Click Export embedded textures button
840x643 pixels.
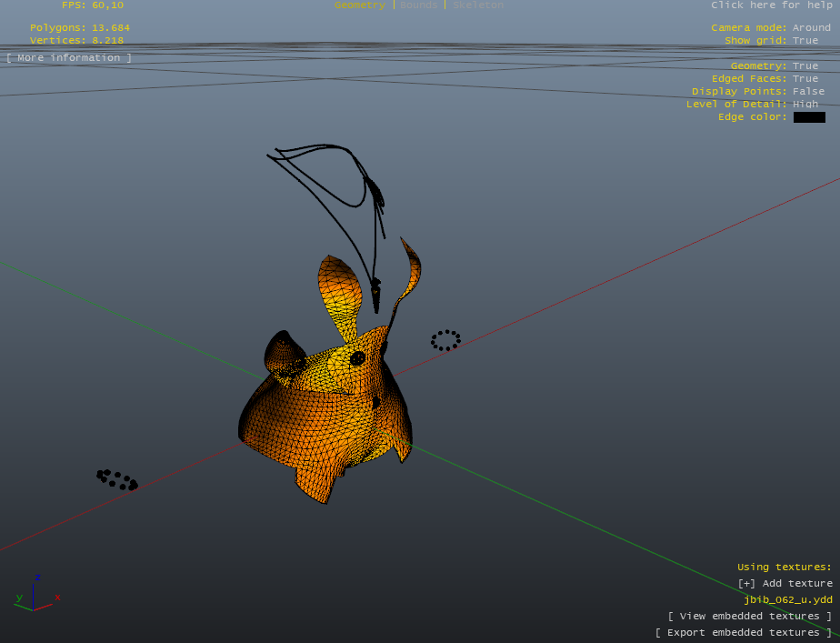pos(744,633)
